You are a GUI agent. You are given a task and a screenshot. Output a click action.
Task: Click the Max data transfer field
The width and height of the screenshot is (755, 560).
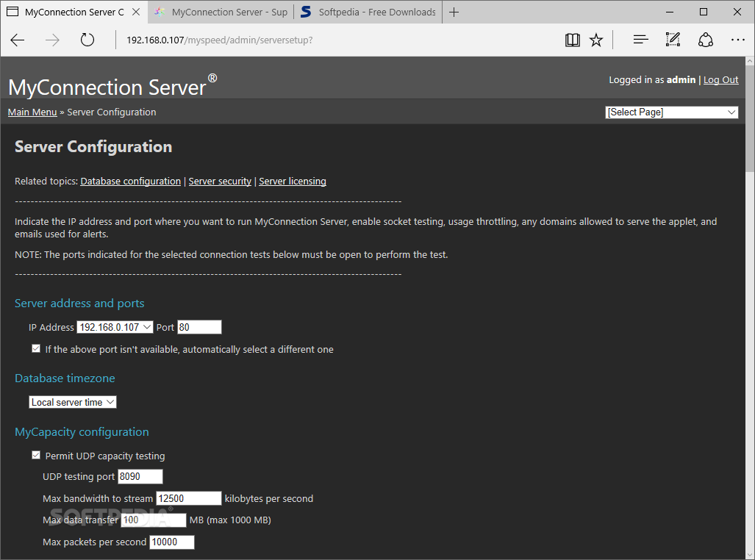[154, 520]
